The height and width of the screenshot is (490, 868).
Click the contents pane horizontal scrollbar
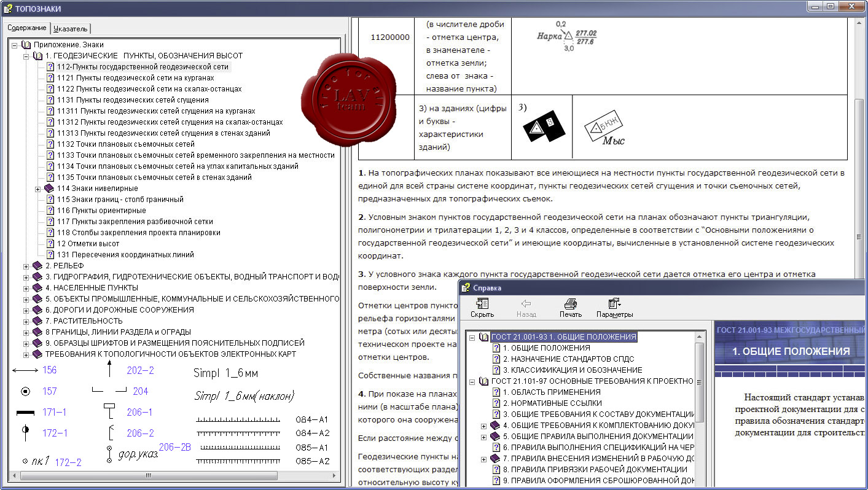click(175, 476)
